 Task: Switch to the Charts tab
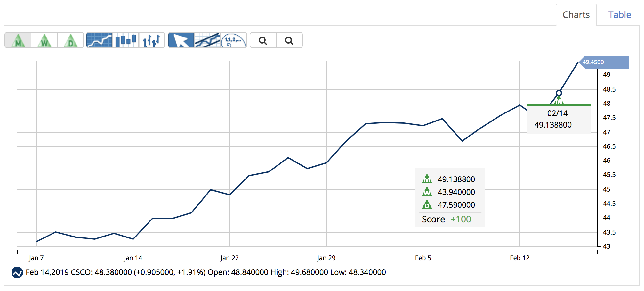pyautogui.click(x=576, y=15)
